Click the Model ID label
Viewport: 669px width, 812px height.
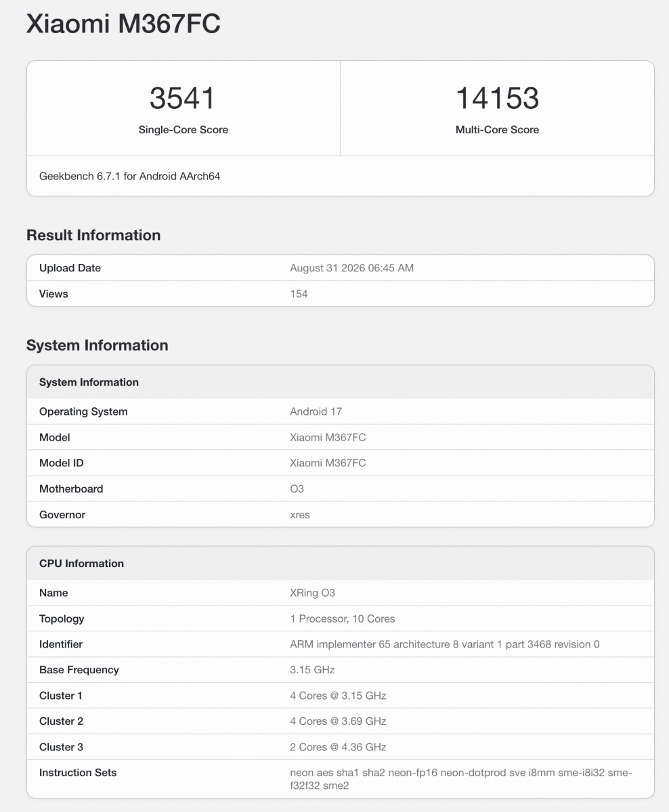tap(62, 463)
